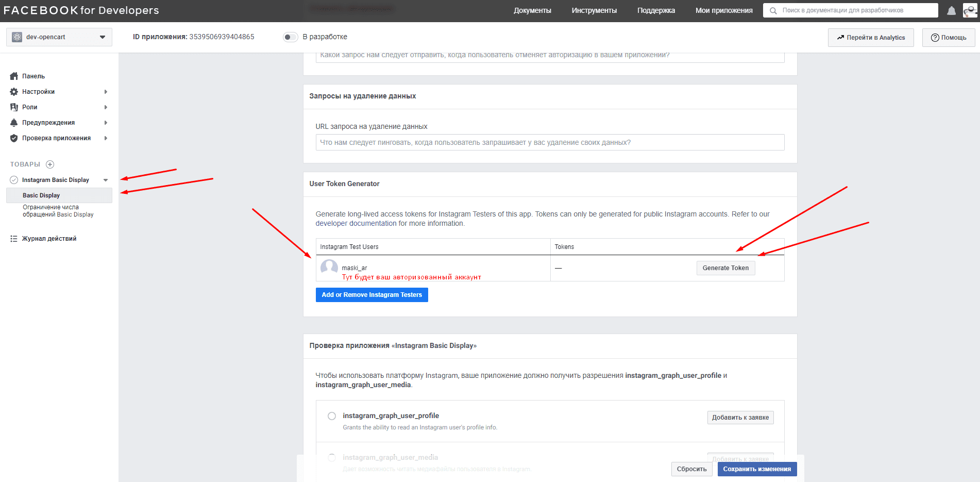Viewport: 980px width, 482px height.
Task: Click the ТОВАРЫ section label
Action: (x=25, y=164)
